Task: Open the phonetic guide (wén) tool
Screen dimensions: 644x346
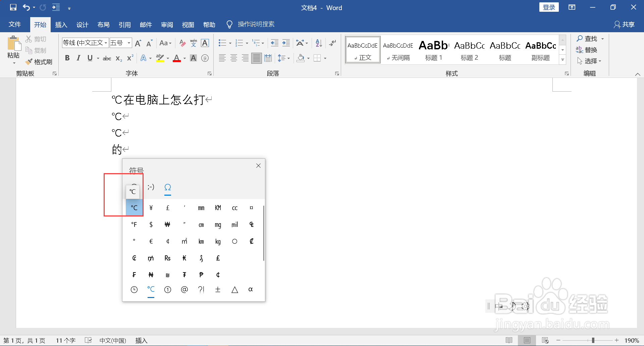Action: coord(194,43)
